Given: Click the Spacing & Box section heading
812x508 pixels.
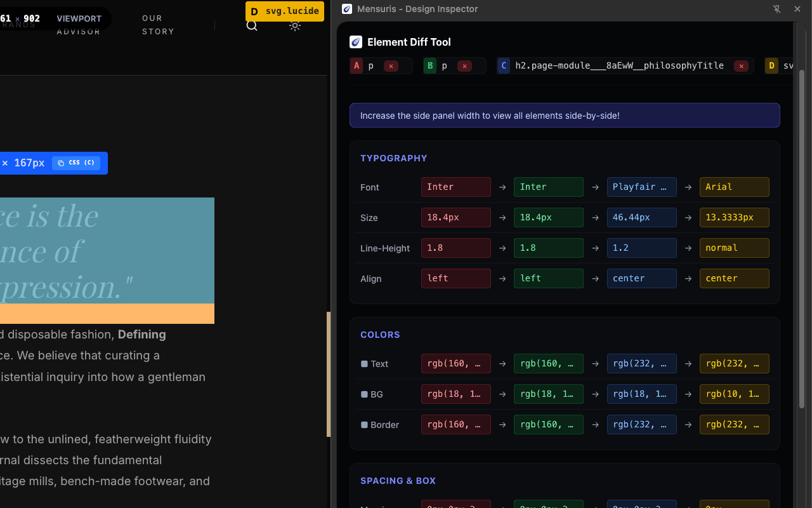Looking at the screenshot, I should (x=398, y=481).
